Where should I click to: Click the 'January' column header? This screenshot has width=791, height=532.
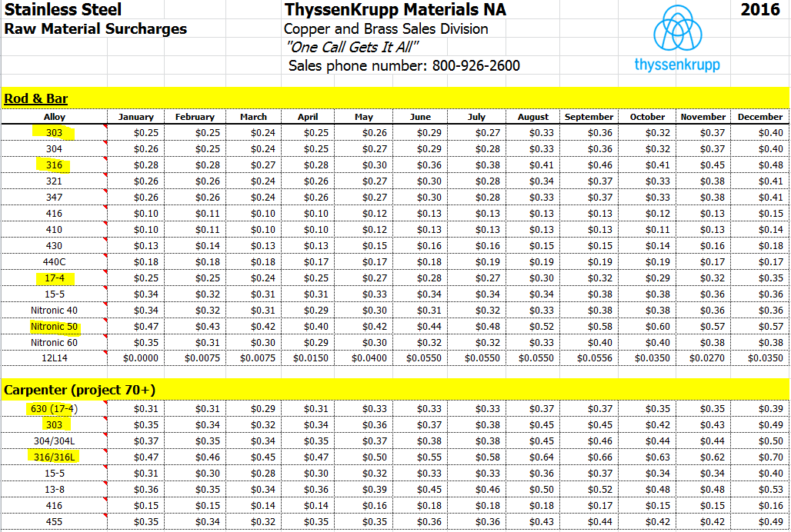click(x=135, y=116)
